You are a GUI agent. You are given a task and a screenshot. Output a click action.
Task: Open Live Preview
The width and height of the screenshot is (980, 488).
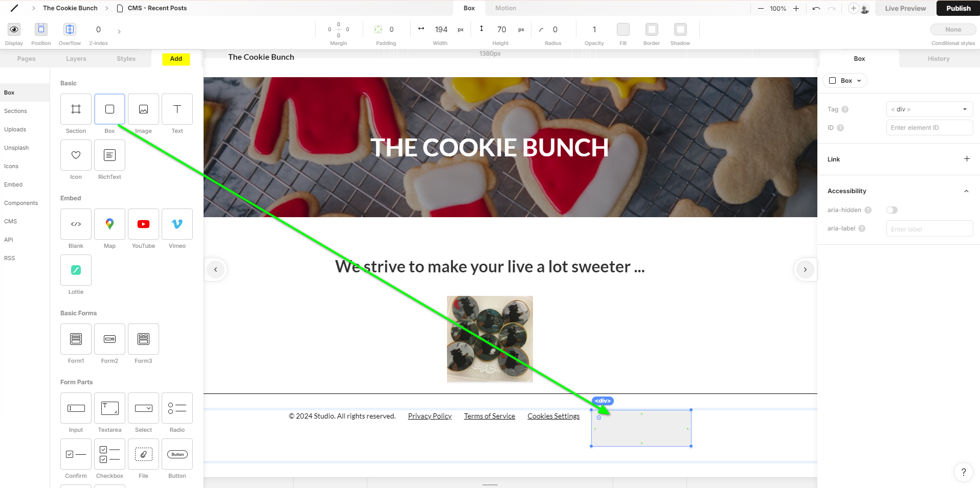click(905, 8)
